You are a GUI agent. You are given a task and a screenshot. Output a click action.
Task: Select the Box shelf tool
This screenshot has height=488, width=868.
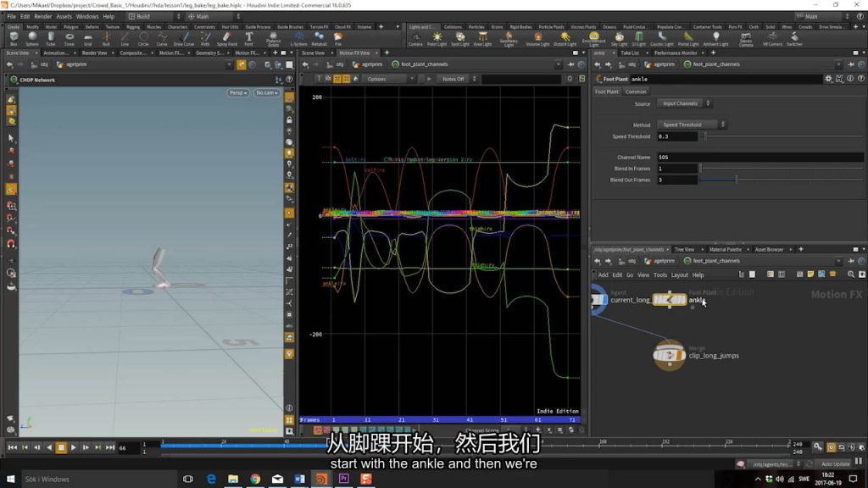[x=14, y=39]
